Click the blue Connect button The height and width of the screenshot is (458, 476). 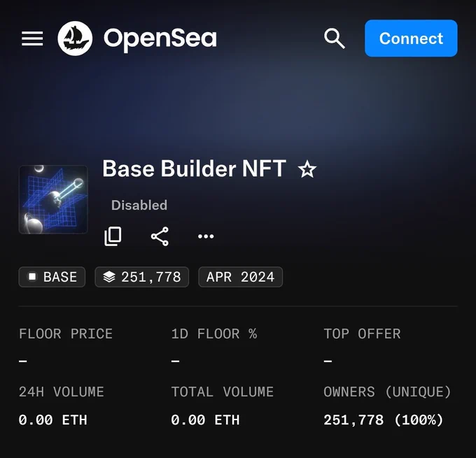click(x=411, y=38)
